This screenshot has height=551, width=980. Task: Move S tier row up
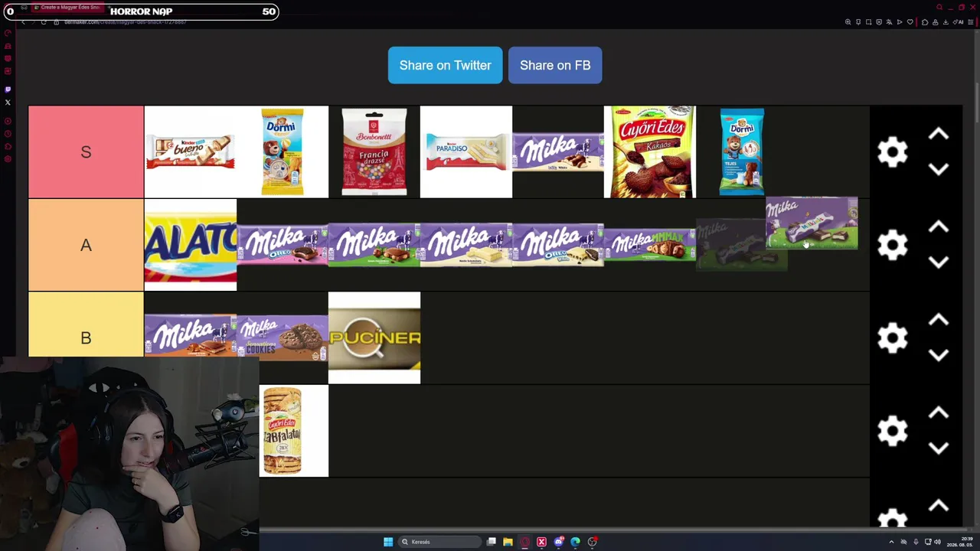pos(939,135)
